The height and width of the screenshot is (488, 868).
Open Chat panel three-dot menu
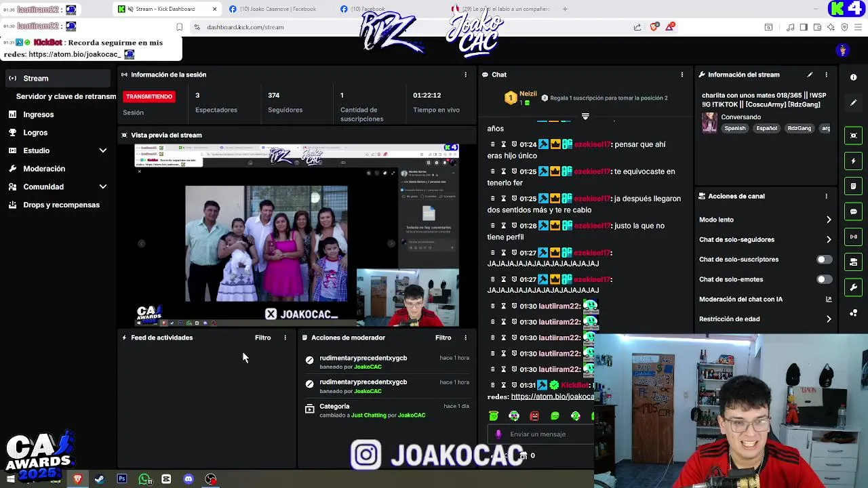pos(682,75)
